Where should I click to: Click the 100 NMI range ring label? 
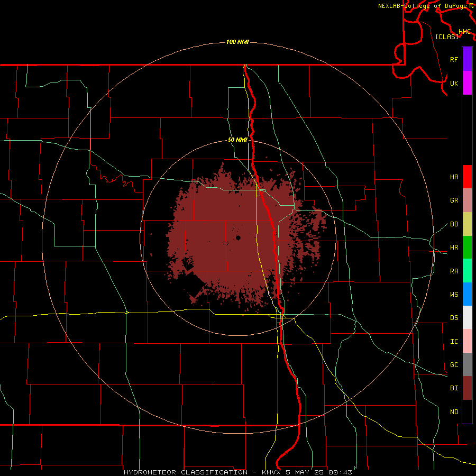tap(237, 42)
